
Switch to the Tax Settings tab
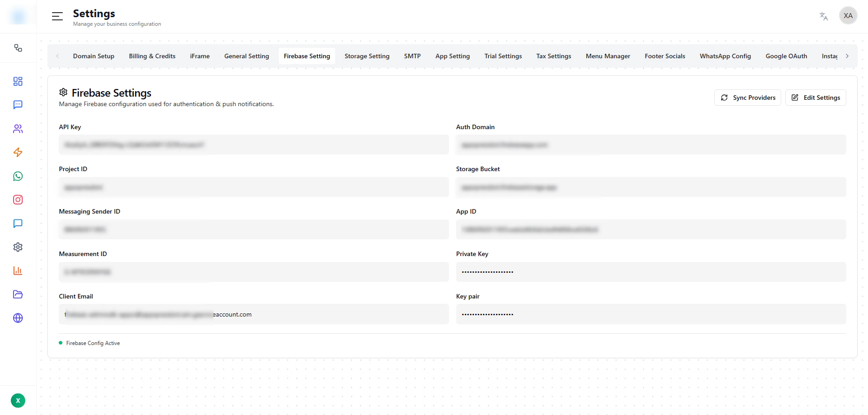click(x=554, y=56)
